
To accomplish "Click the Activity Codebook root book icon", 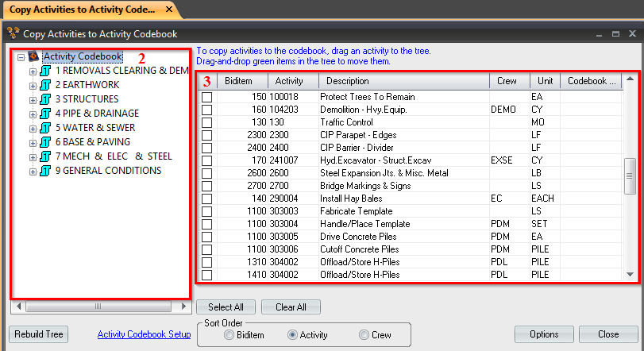I will [33, 57].
